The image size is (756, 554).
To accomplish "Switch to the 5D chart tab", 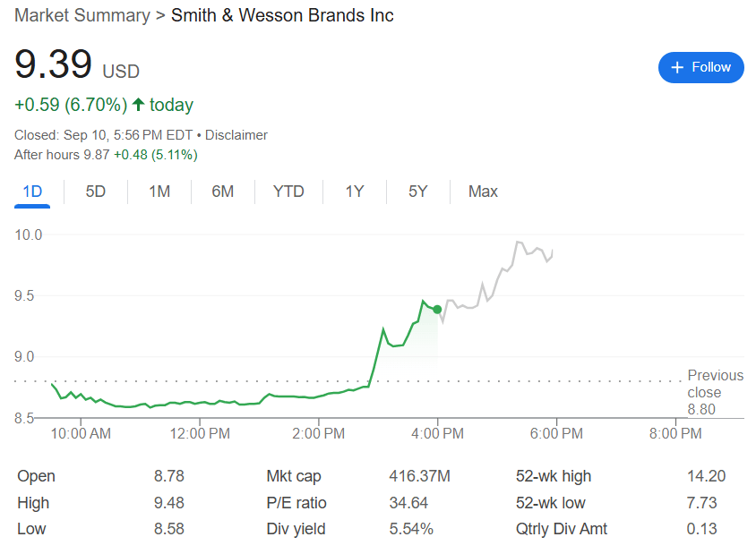I will (x=96, y=192).
